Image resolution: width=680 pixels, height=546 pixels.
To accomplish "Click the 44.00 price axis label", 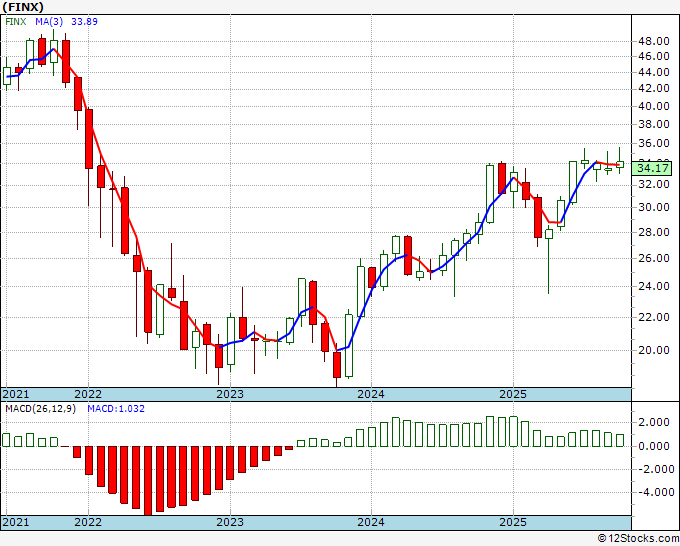I will (x=654, y=72).
